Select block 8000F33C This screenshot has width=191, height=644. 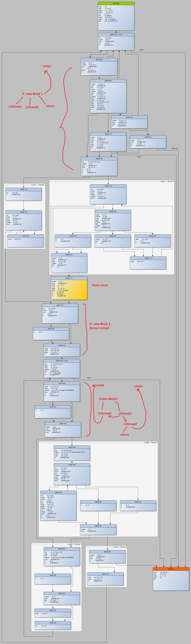[53, 613]
